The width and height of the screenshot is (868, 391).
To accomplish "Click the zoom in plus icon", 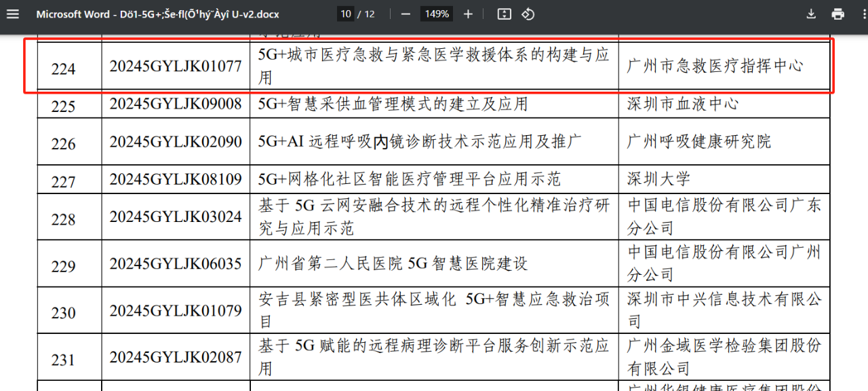I will (468, 14).
